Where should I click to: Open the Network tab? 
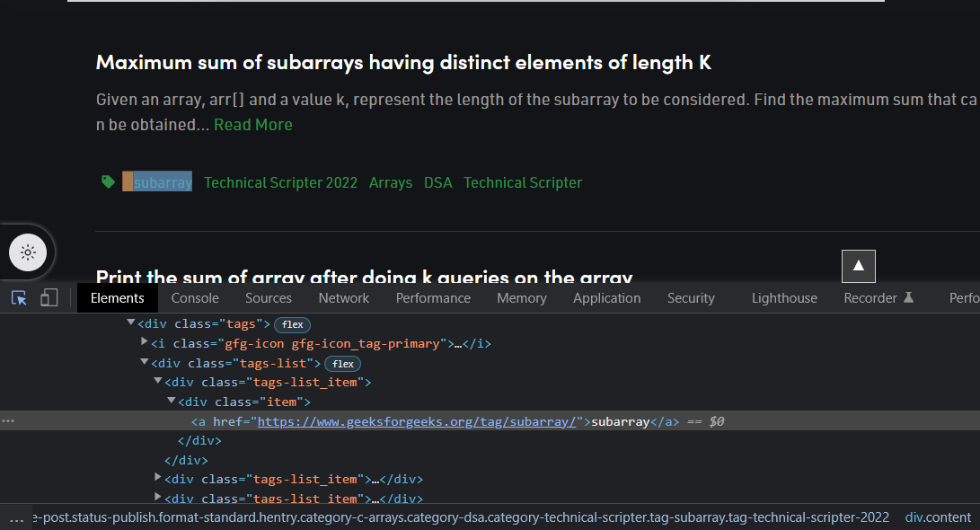[x=343, y=298]
